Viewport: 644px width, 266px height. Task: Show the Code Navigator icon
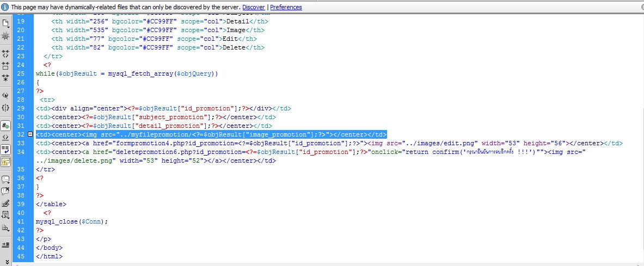point(6,36)
